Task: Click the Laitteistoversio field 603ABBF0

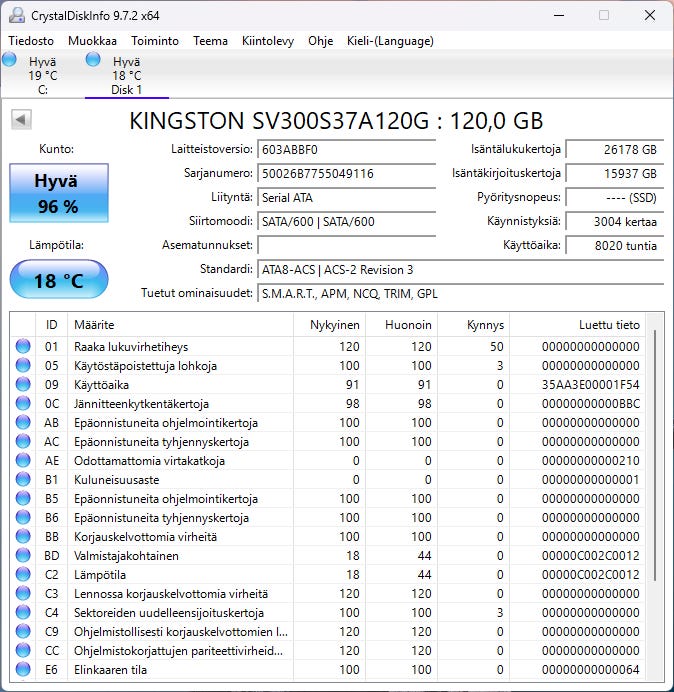Action: pos(346,150)
